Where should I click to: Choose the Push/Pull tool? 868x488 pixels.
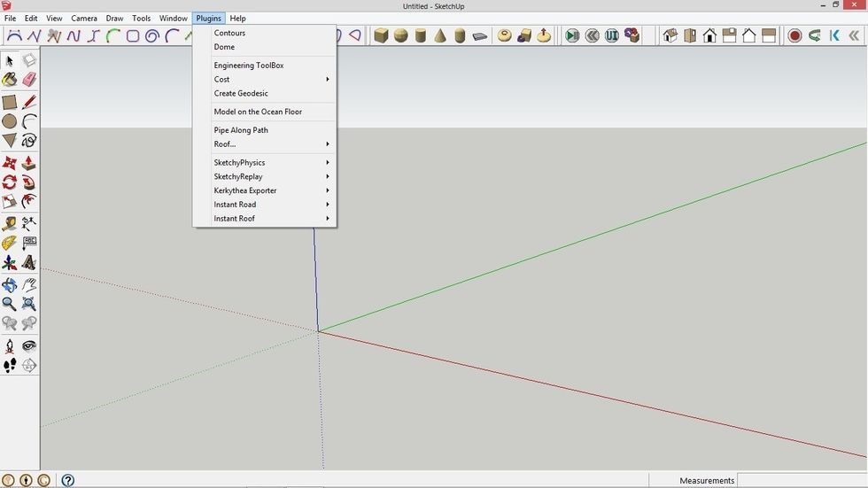28,164
